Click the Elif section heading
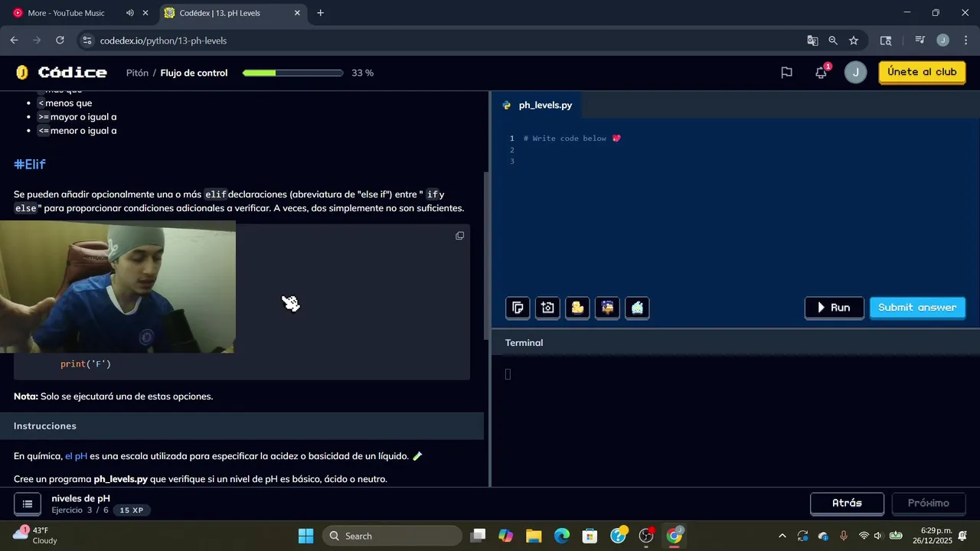 pyautogui.click(x=30, y=164)
